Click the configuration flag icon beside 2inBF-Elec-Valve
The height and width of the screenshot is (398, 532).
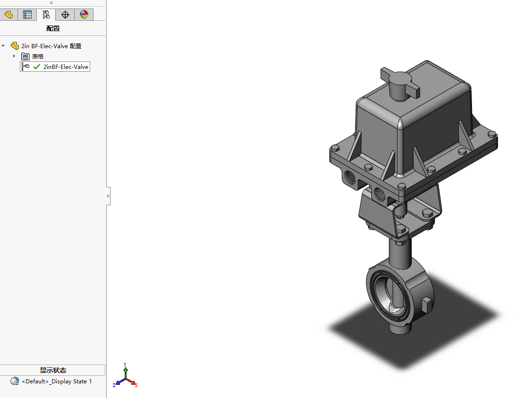pos(26,67)
